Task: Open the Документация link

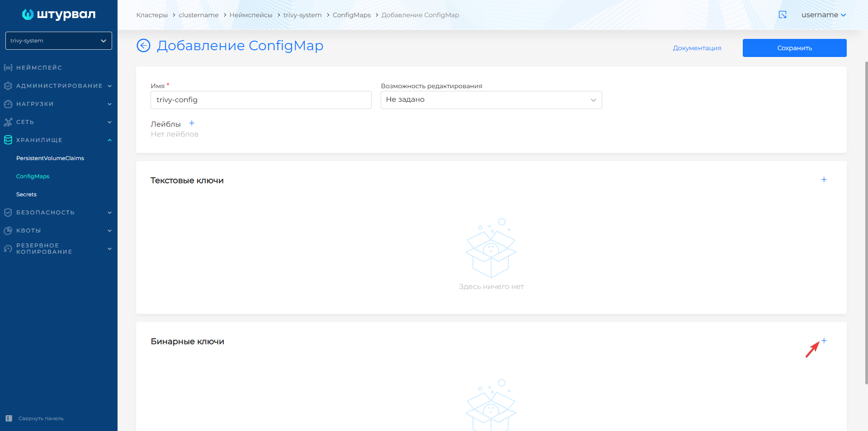Action: point(697,47)
